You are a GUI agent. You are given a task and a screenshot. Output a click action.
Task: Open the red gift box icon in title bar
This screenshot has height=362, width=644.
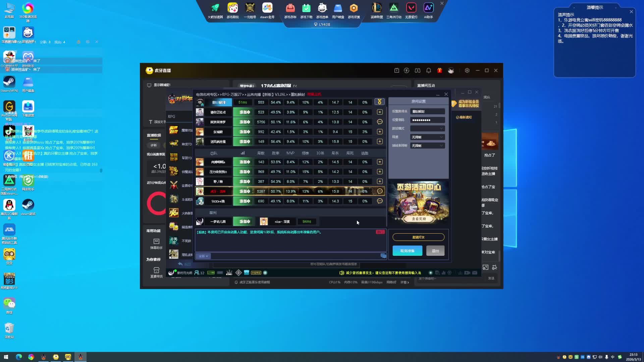pyautogui.click(x=439, y=70)
